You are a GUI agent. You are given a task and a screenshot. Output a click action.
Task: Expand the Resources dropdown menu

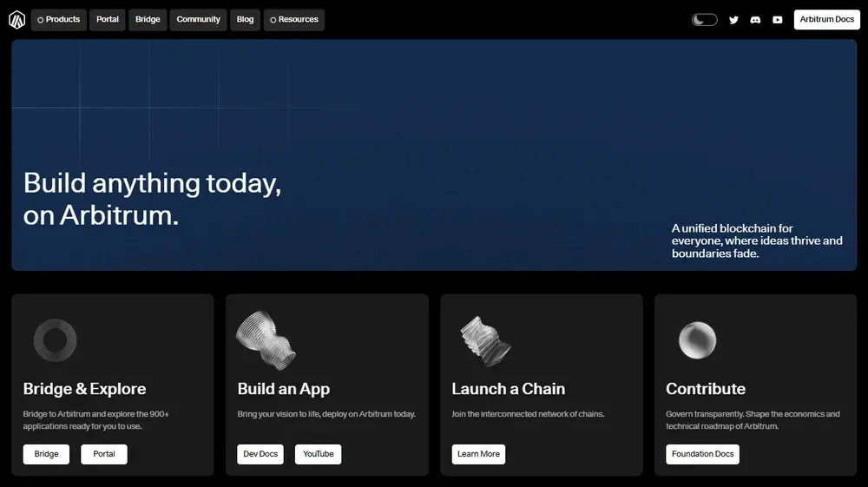(294, 19)
